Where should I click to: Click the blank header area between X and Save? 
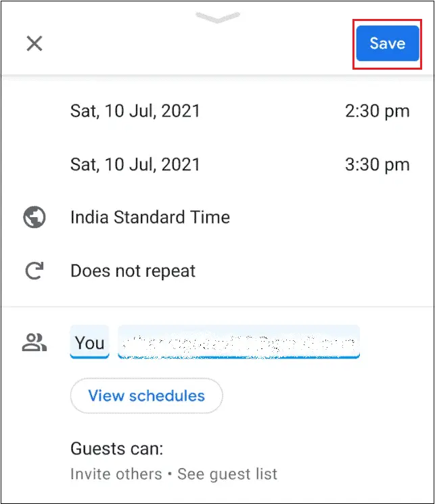[196, 45]
